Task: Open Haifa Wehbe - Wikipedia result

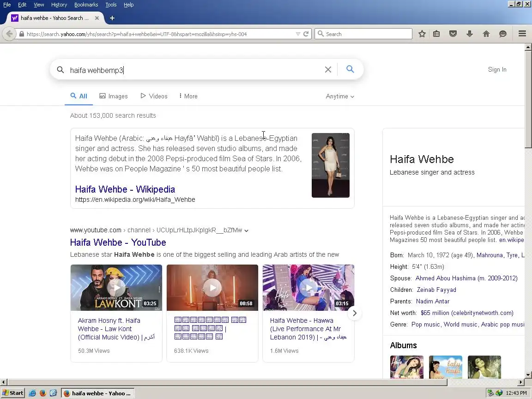Action: (125, 189)
